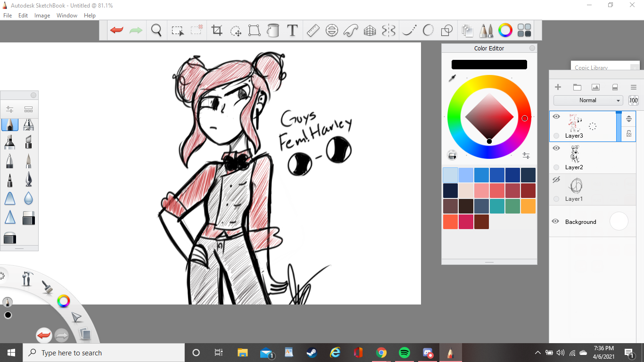Close the Color Editor panel
The height and width of the screenshot is (362, 644).
point(532,48)
